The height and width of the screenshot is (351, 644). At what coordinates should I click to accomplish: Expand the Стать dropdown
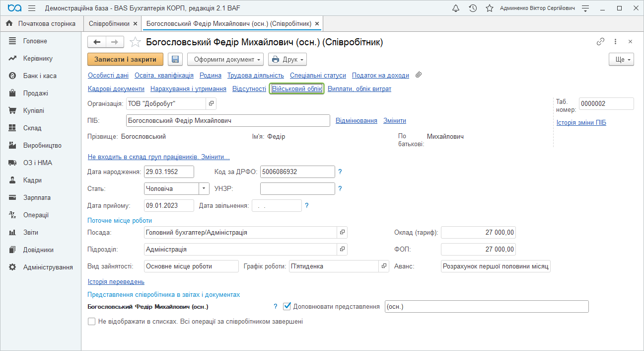204,189
